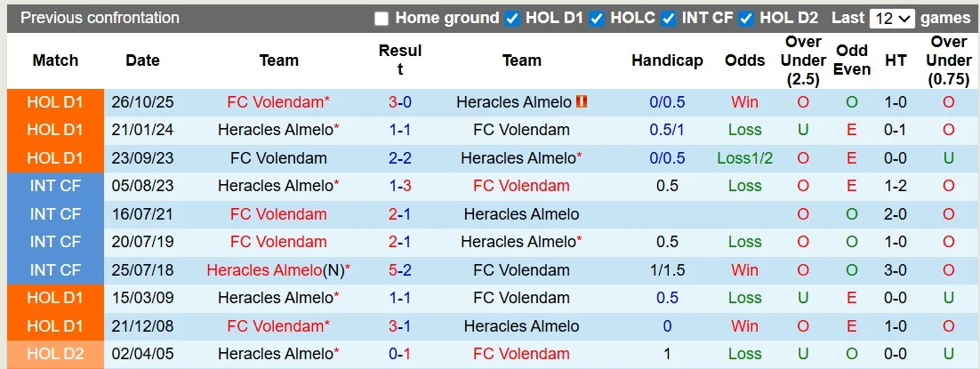This screenshot has width=980, height=369.
Task: Uncheck the HOL D1 filter checkbox
Action: (x=512, y=19)
